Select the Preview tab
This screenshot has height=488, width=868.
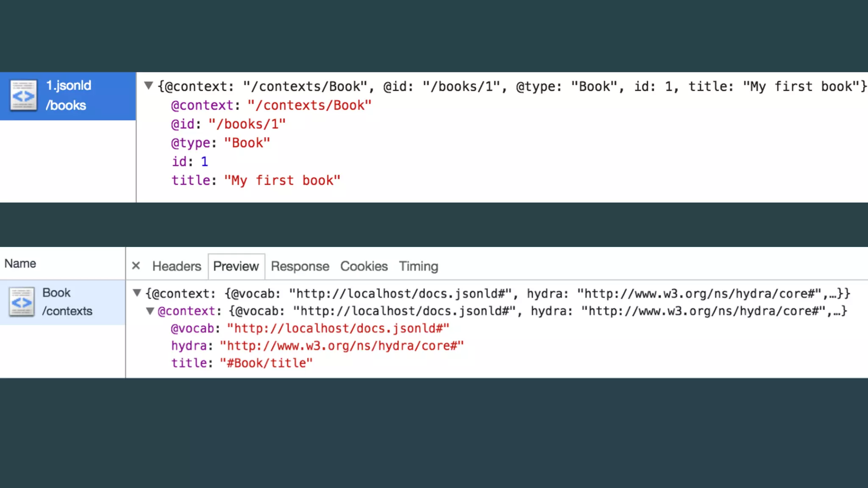coord(236,266)
